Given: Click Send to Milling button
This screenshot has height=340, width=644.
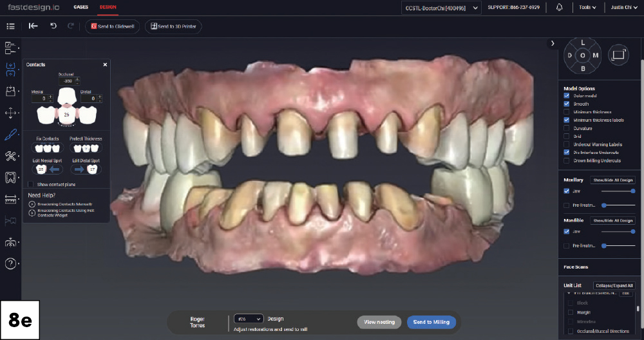Looking at the screenshot, I should pyautogui.click(x=431, y=322).
